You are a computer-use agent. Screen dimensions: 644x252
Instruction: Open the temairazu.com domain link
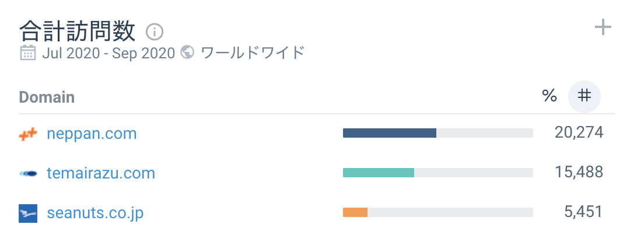[101, 173]
